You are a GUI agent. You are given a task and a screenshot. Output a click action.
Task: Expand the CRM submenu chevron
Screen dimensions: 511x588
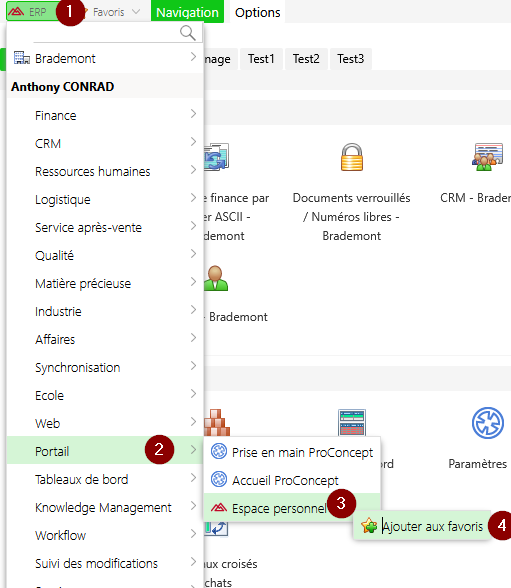(x=193, y=142)
